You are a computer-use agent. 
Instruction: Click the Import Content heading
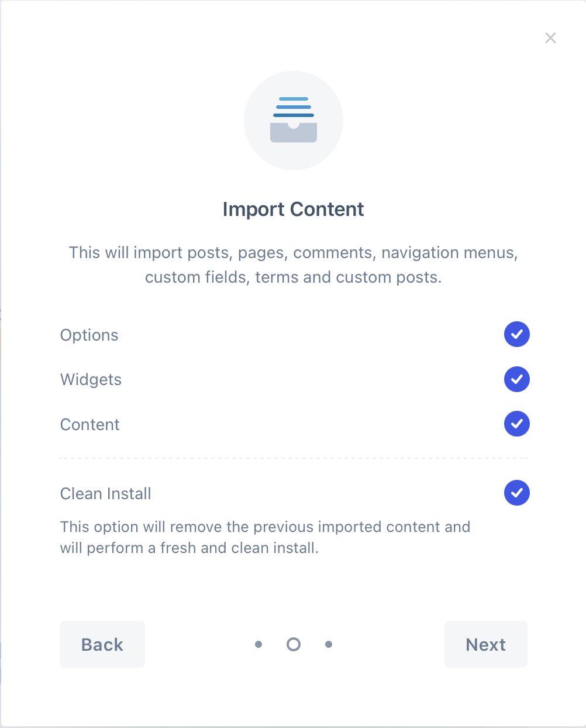tap(294, 209)
